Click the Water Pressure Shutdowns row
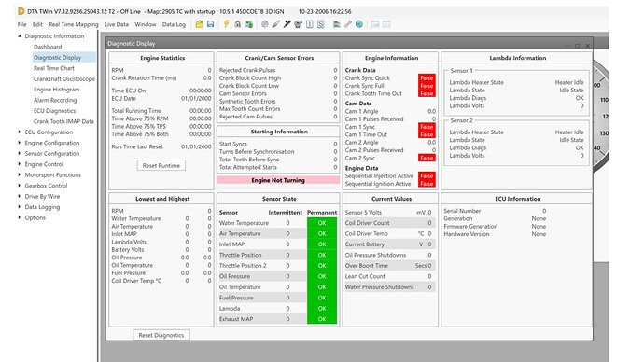 click(x=389, y=286)
